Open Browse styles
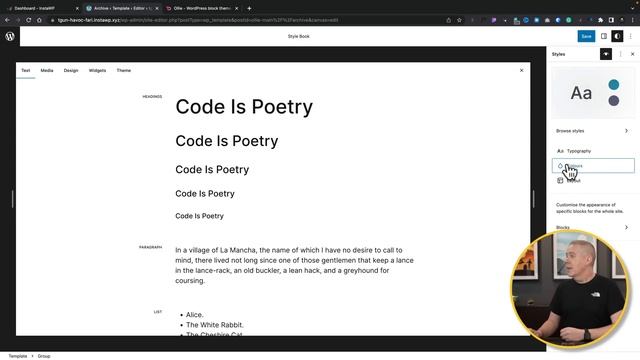This screenshot has width=640, height=360. [x=593, y=131]
